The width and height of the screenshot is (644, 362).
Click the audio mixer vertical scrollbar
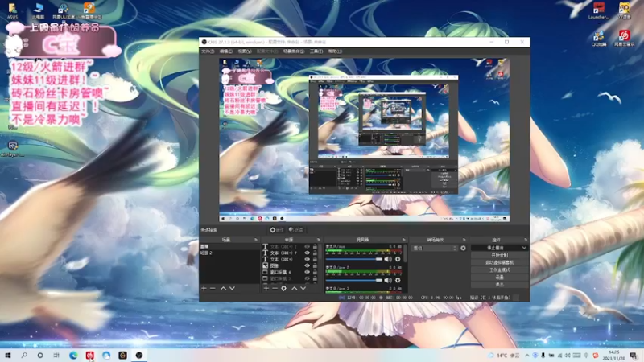click(406, 253)
